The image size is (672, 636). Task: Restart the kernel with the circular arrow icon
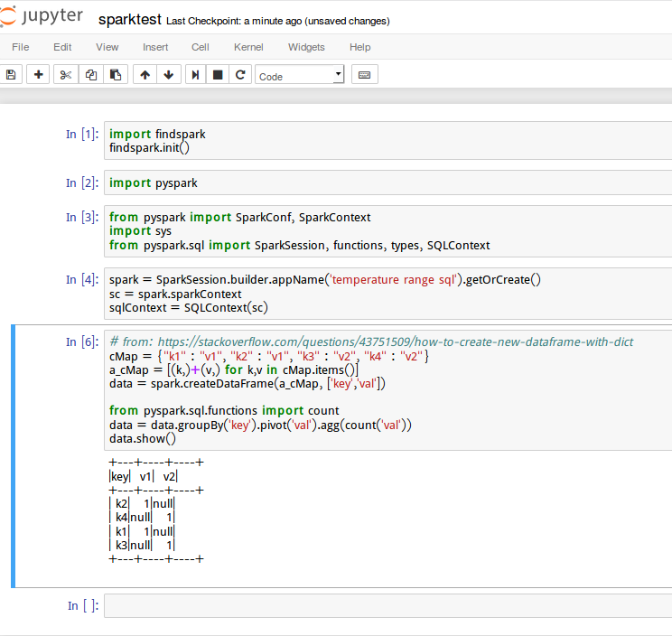[x=240, y=75]
